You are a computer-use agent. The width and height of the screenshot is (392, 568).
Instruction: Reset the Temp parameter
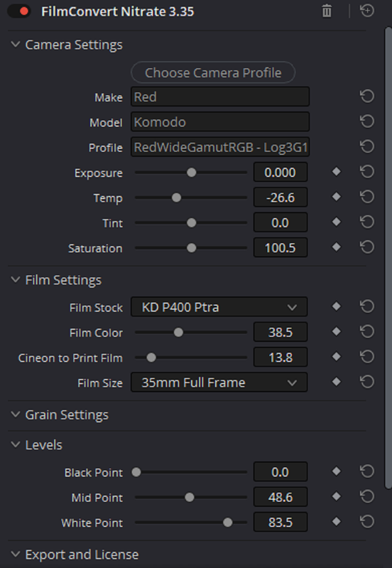point(367,197)
